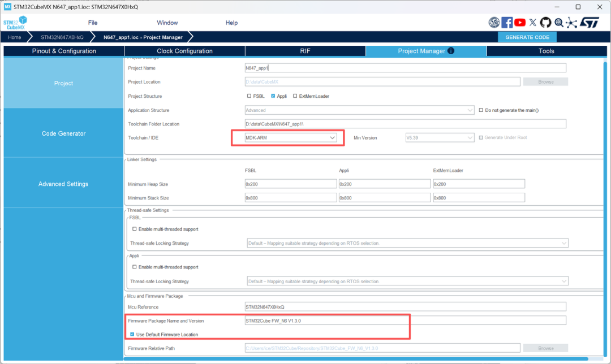The image size is (611, 364).
Task: Open Appli Thread-safe Locking Strategy dropdown
Action: click(x=407, y=281)
